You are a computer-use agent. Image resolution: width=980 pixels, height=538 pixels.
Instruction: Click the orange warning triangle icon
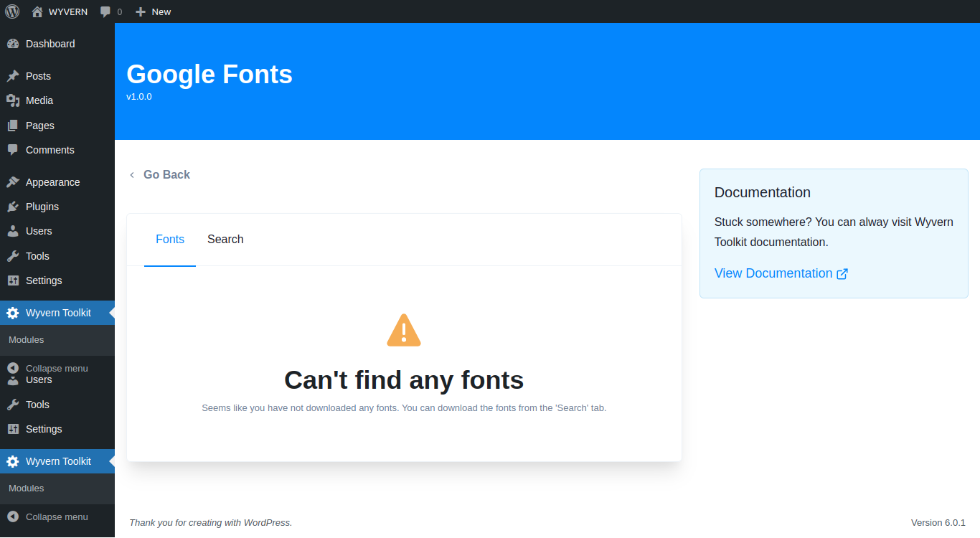404,330
